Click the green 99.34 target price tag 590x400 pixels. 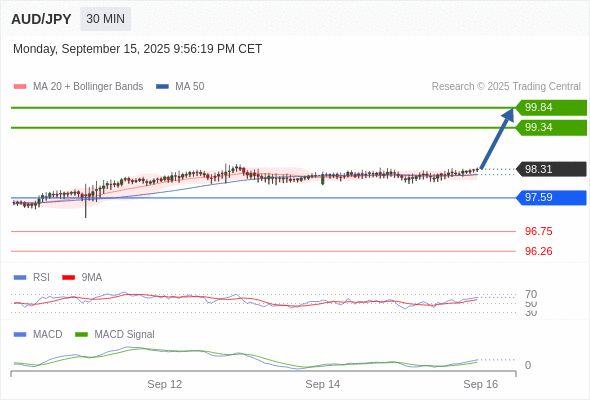click(x=551, y=128)
